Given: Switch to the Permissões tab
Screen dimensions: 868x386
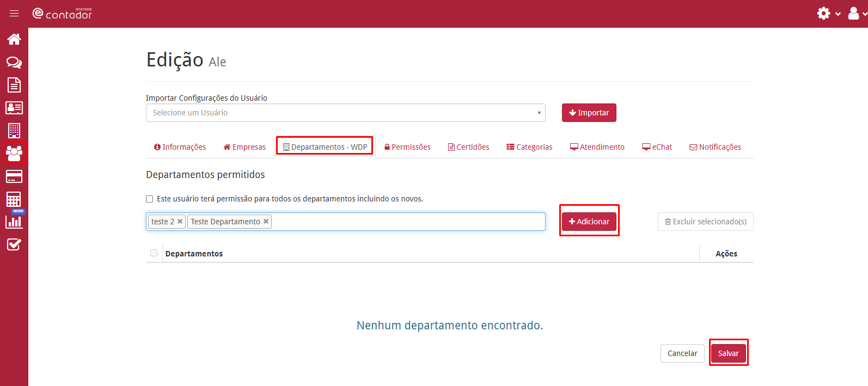Looking at the screenshot, I should pos(407,147).
